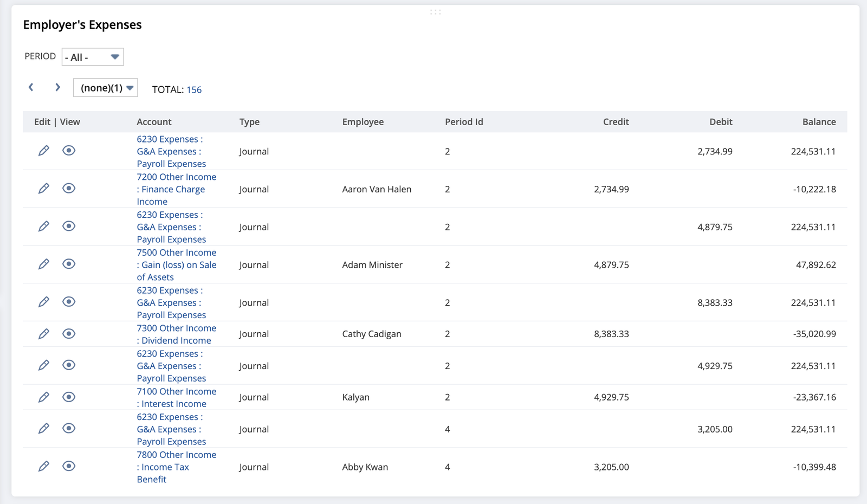Select the balance value -10,399.48
This screenshot has height=504, width=867.
click(x=814, y=467)
